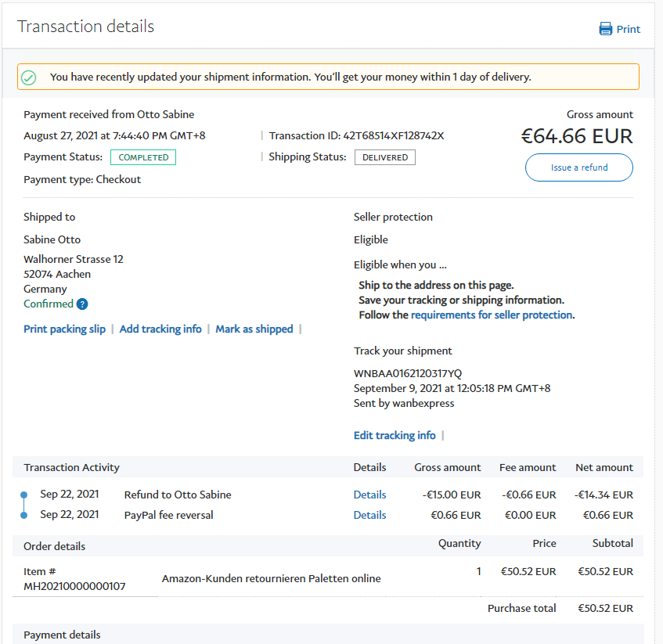Click the PayPal fee reversal timeline dot
663x644 pixels.
pos(23,515)
